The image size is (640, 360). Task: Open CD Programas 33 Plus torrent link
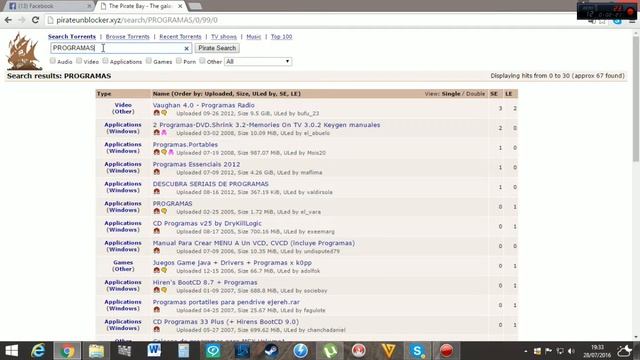pyautogui.click(x=226, y=322)
